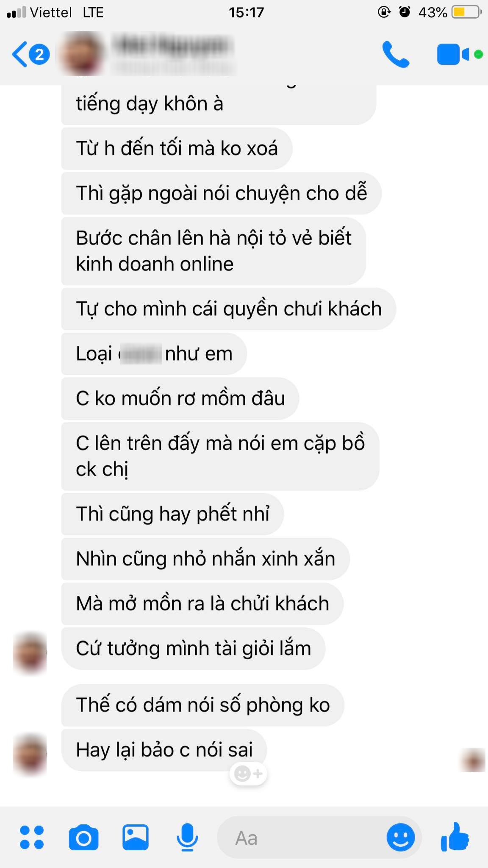
Task: Tap the back arrow with unread badge
Action: tap(30, 54)
